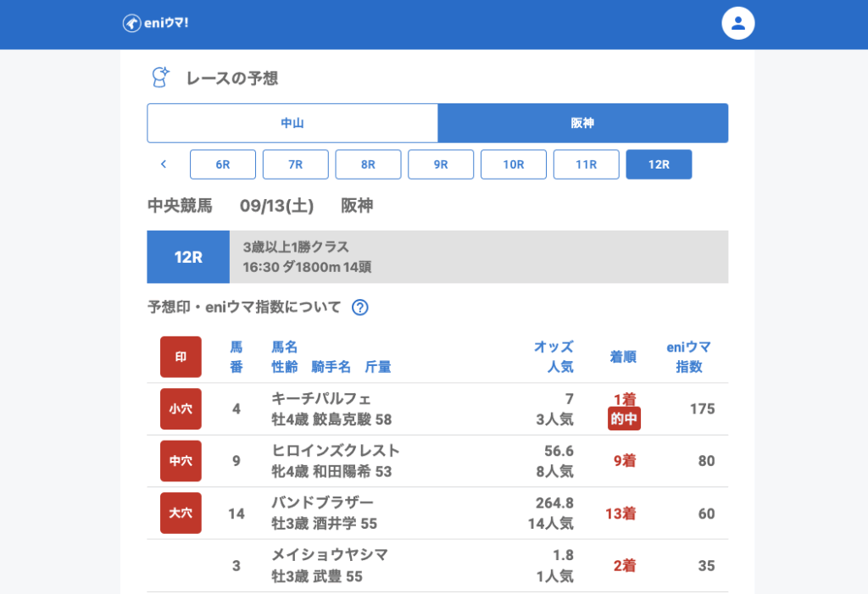Select race 6R

(223, 164)
